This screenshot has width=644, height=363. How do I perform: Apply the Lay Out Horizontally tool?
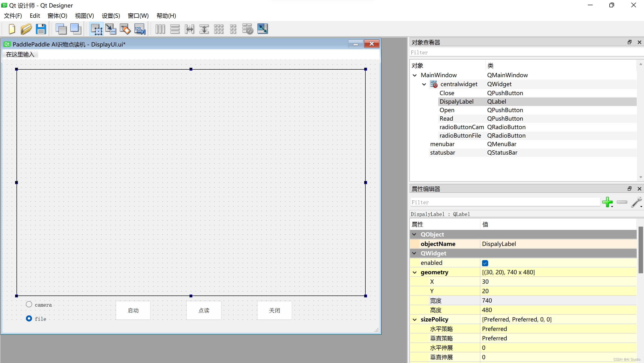160,29
